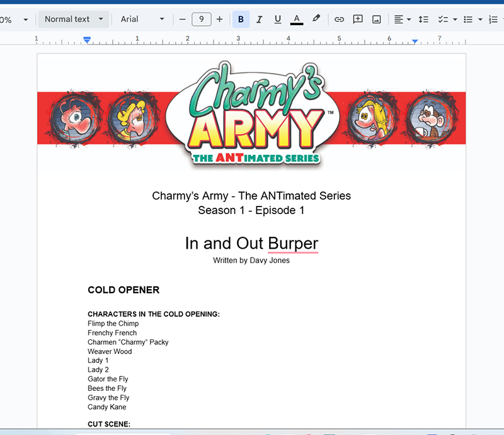504x435 pixels.
Task: Click 'Lady 2' line
Action: 98,370
